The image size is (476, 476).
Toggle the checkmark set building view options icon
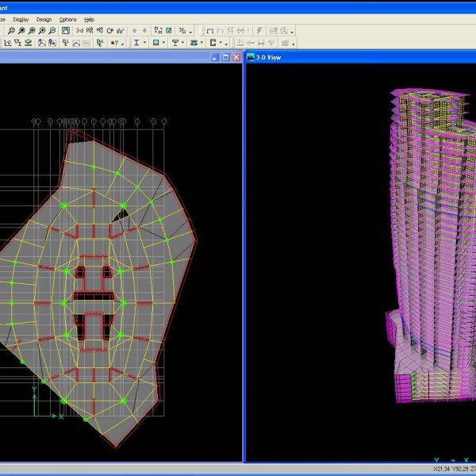(168, 30)
